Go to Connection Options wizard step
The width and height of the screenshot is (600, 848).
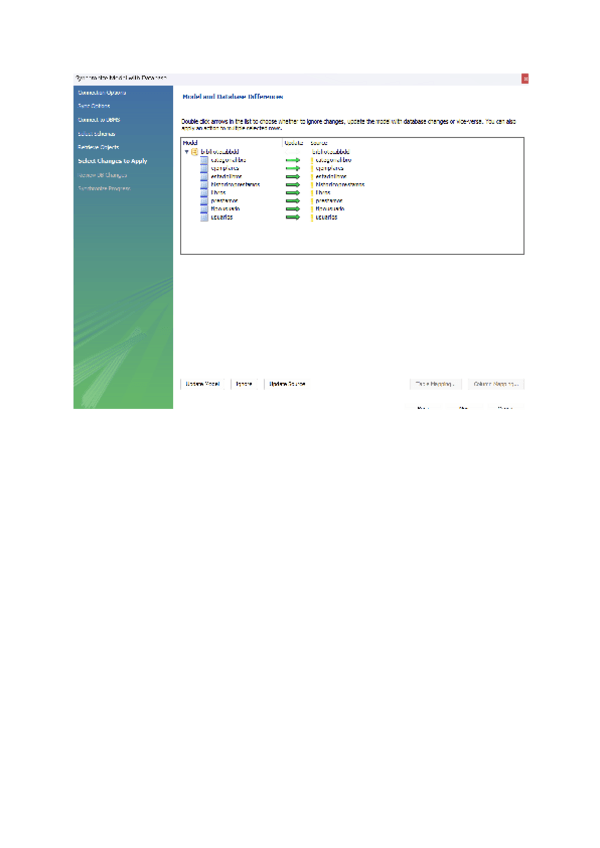102,92
